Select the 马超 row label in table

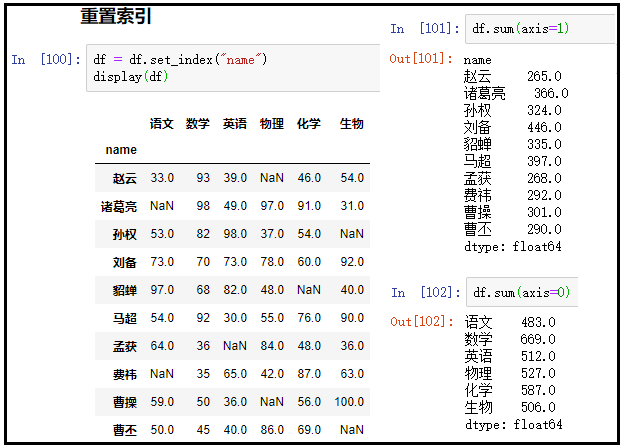tap(125, 318)
